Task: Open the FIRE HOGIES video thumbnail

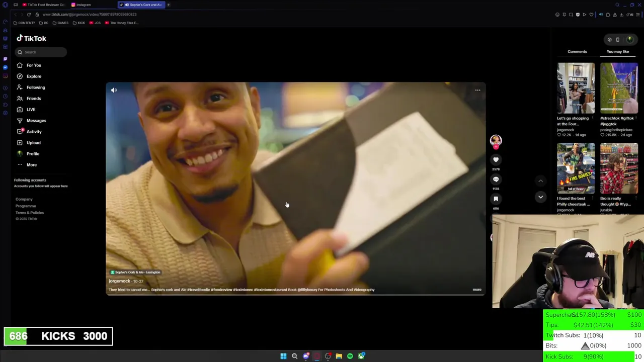Action: point(576,168)
